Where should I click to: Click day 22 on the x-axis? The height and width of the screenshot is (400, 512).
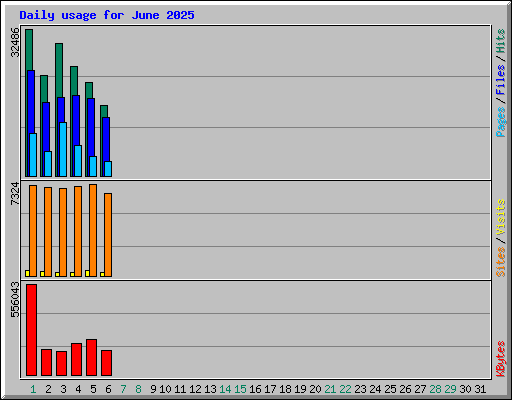click(x=345, y=389)
